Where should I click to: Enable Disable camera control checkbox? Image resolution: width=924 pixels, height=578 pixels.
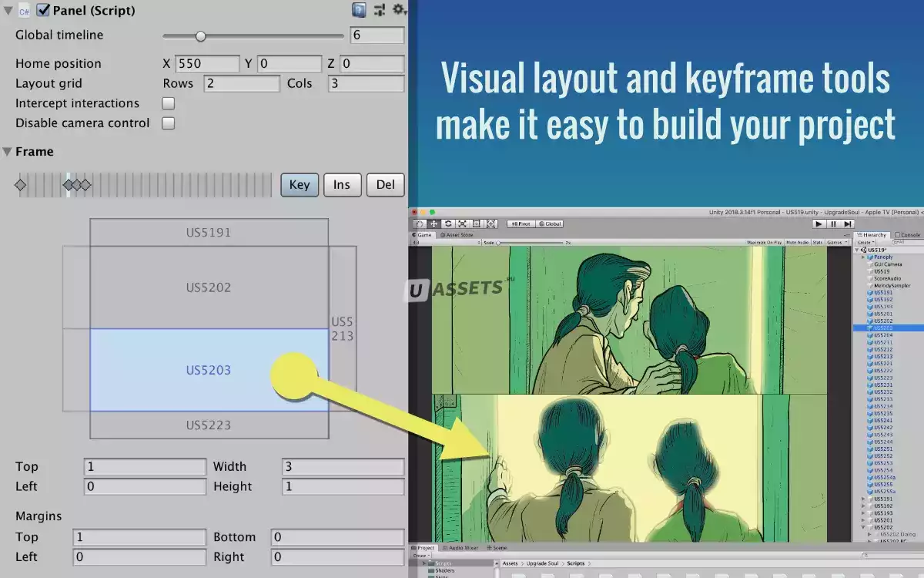168,123
